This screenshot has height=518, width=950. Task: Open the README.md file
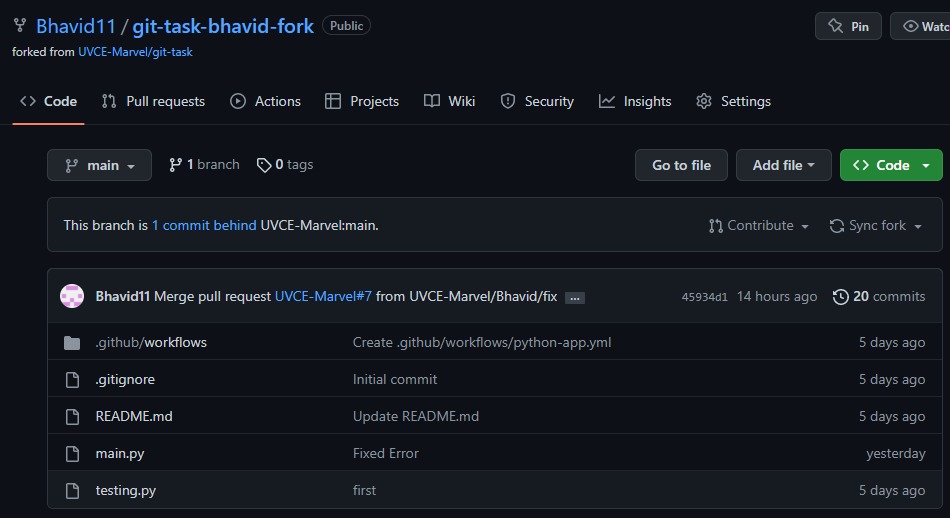(134, 416)
